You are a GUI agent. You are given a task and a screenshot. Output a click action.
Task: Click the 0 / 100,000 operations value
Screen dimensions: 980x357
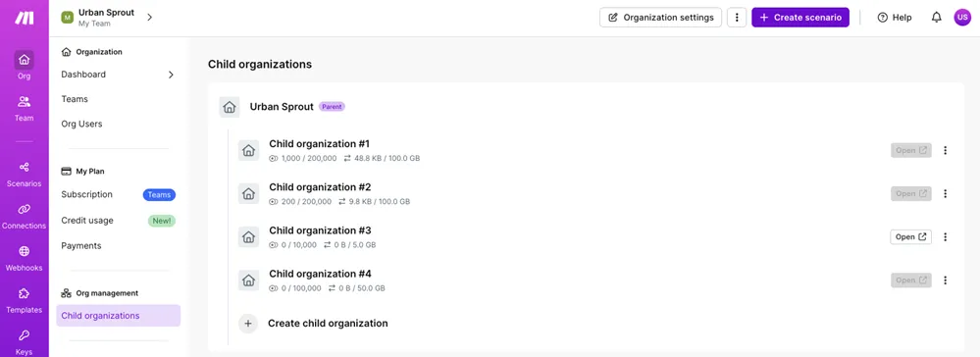coord(301,288)
